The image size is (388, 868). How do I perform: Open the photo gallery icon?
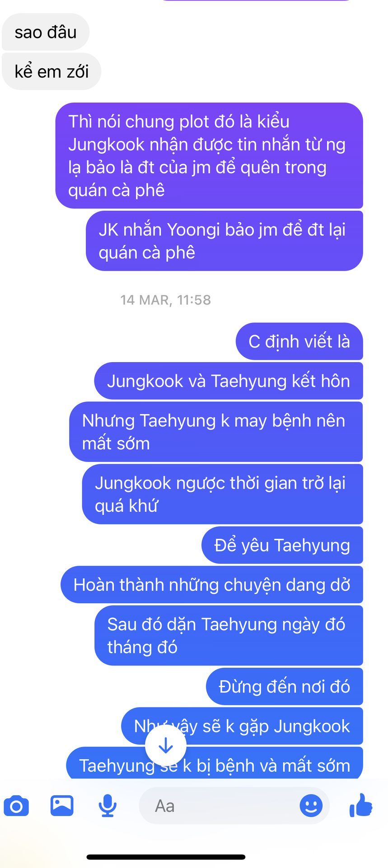click(x=62, y=805)
